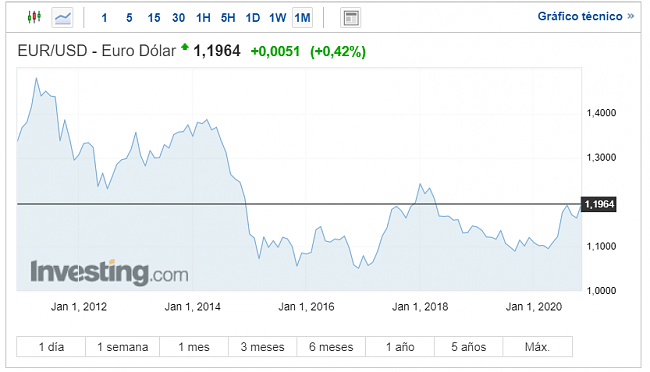This screenshot has height=372, width=650.
Task: Click the Jan 1, 2020 date label
Action: (x=534, y=307)
